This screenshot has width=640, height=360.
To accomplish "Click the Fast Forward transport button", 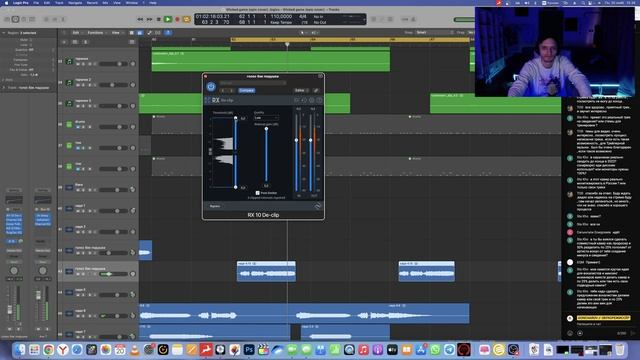I will (149, 19).
